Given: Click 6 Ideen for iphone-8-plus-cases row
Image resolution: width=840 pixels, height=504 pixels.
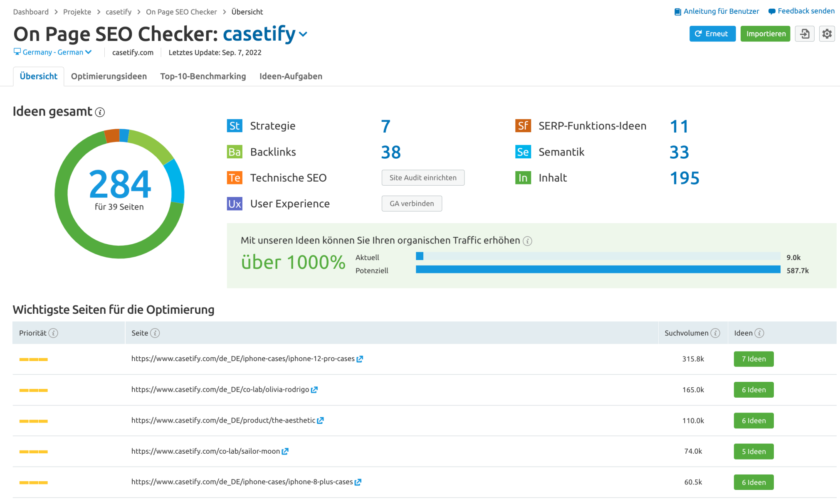Looking at the screenshot, I should (754, 482).
